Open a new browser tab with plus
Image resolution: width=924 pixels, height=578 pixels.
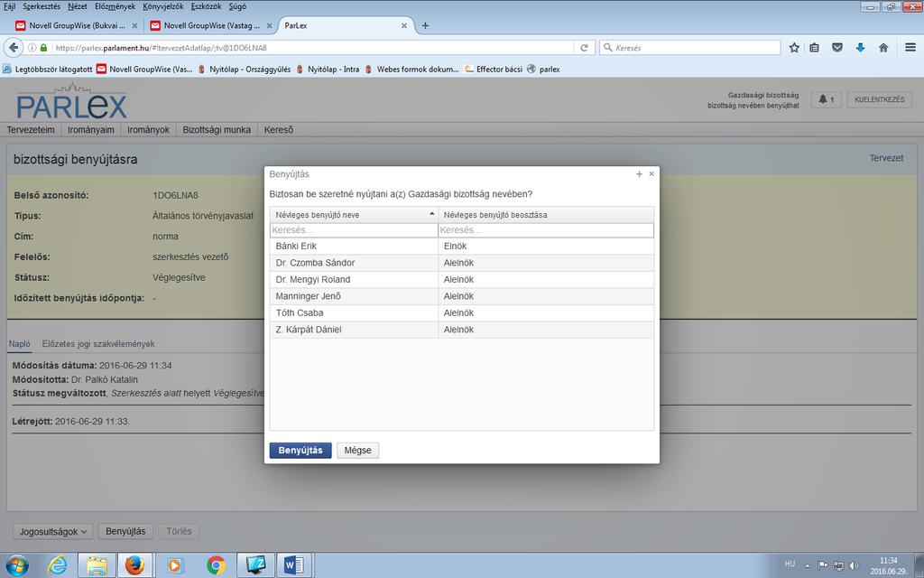(x=426, y=25)
